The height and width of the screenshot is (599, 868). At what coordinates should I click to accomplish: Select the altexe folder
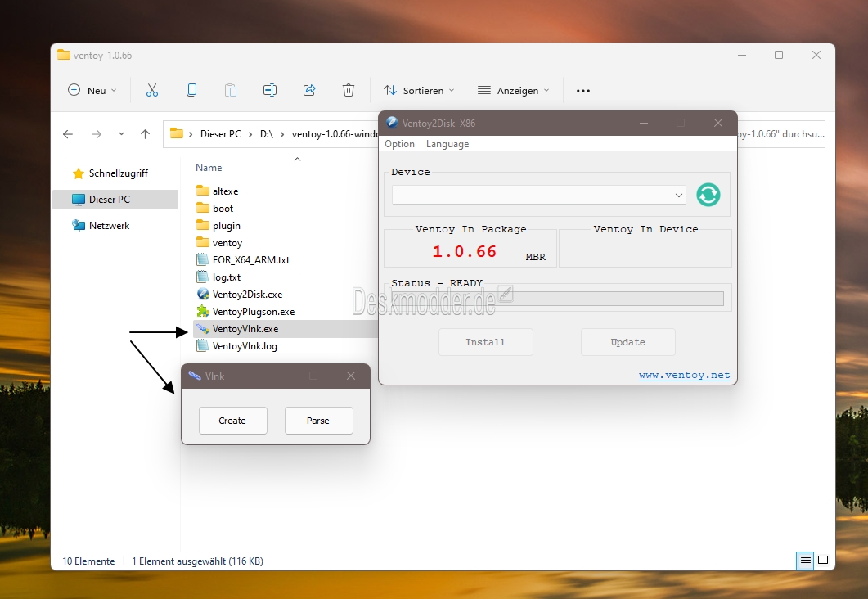(225, 191)
